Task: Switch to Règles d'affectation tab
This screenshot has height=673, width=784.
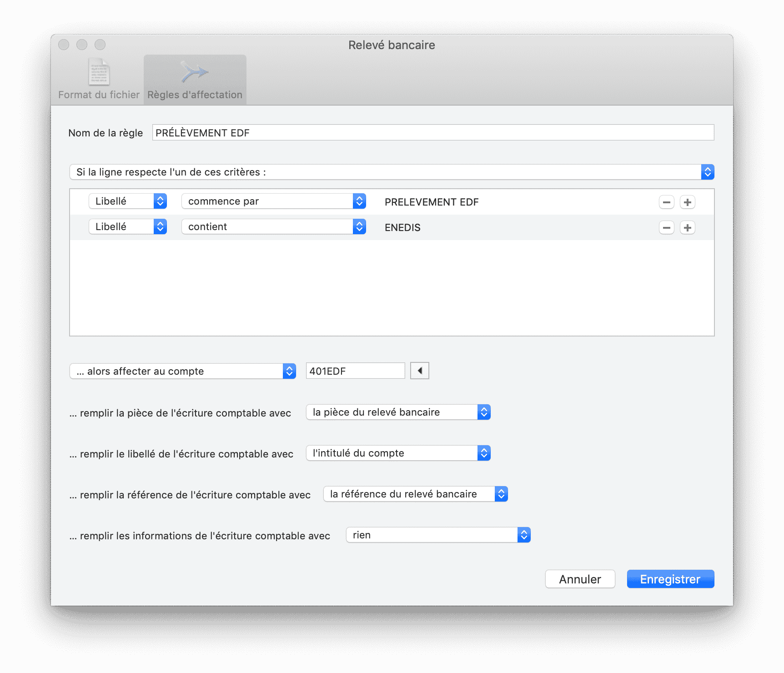Action: coord(195,80)
